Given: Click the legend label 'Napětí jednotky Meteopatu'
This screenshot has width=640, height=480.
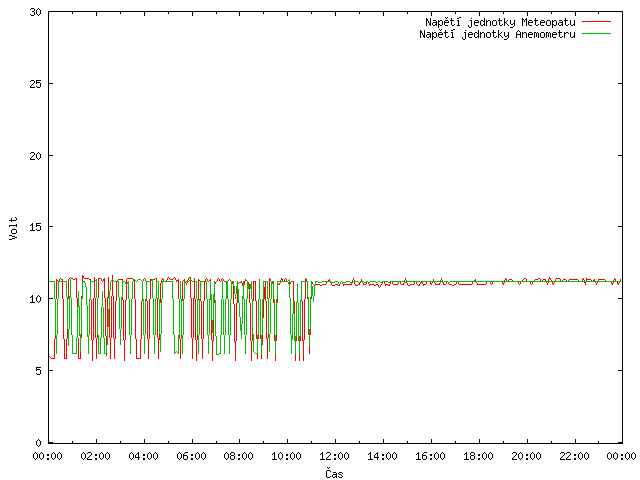Looking at the screenshot, I should [x=500, y=22].
